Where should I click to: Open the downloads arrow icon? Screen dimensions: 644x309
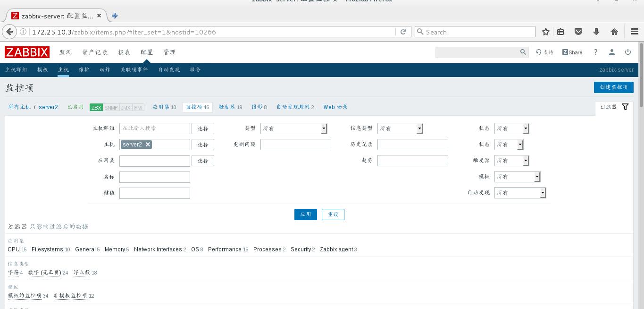[596, 32]
